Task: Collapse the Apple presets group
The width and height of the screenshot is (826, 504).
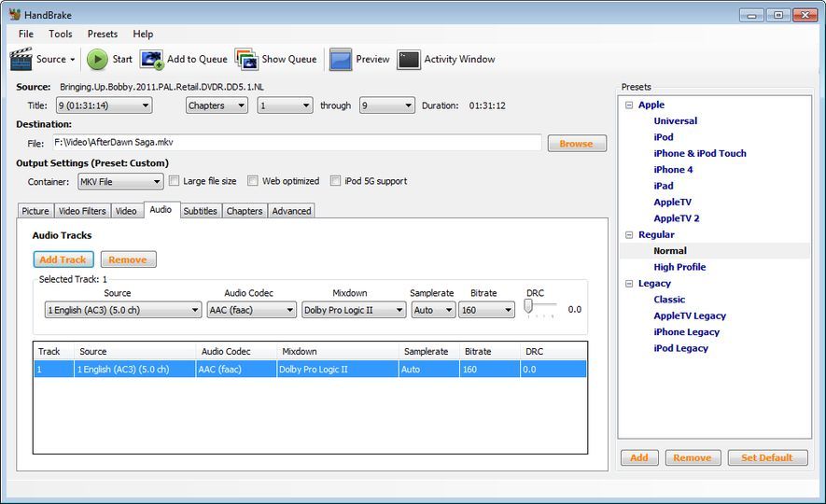Action: pyautogui.click(x=629, y=105)
